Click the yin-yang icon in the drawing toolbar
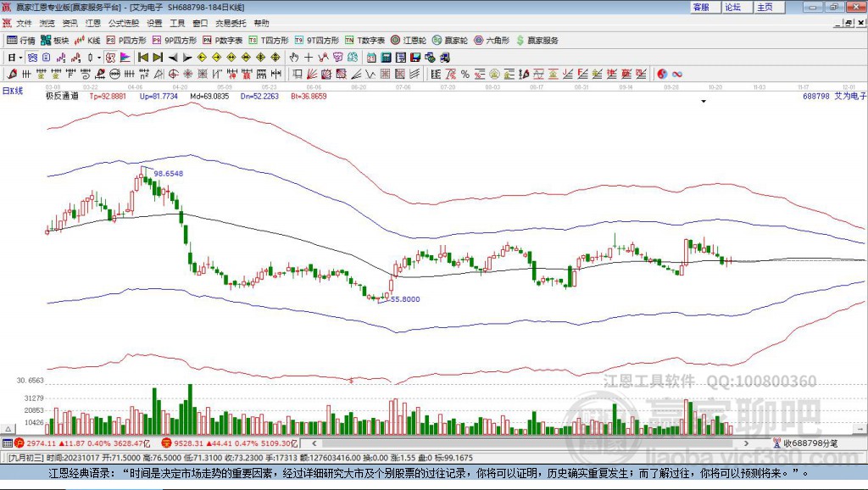 pos(662,75)
